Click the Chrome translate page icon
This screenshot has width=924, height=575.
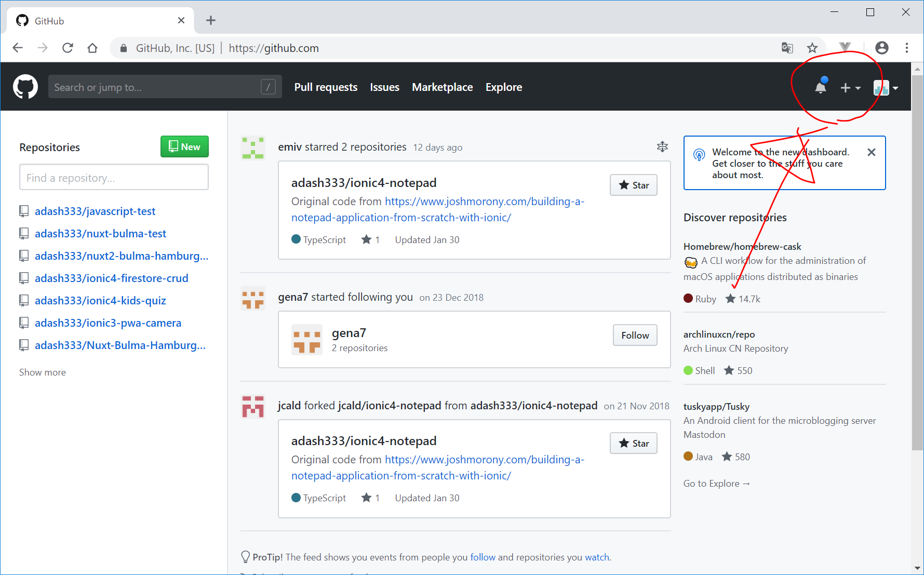click(x=787, y=48)
